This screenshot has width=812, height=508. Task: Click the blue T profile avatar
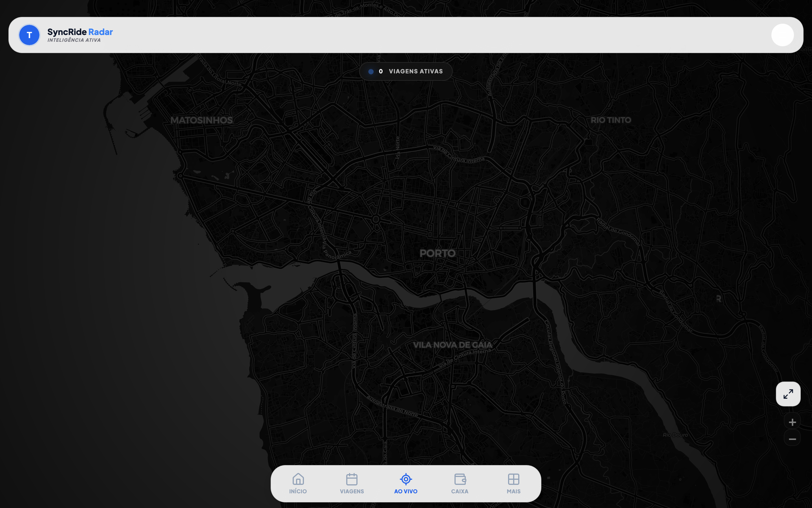point(29,35)
